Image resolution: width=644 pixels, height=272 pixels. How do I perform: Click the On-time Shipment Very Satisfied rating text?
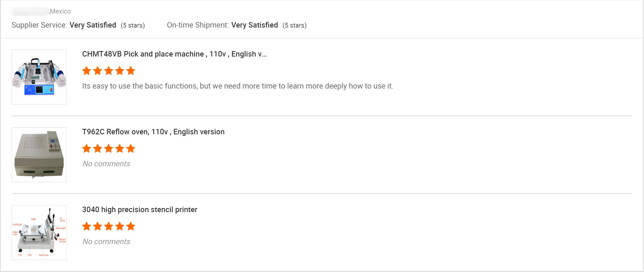click(x=254, y=25)
